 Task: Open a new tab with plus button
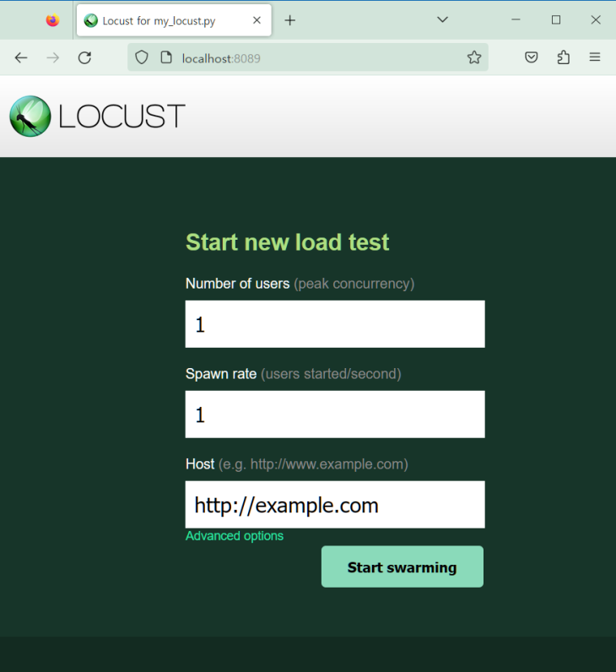click(x=290, y=20)
